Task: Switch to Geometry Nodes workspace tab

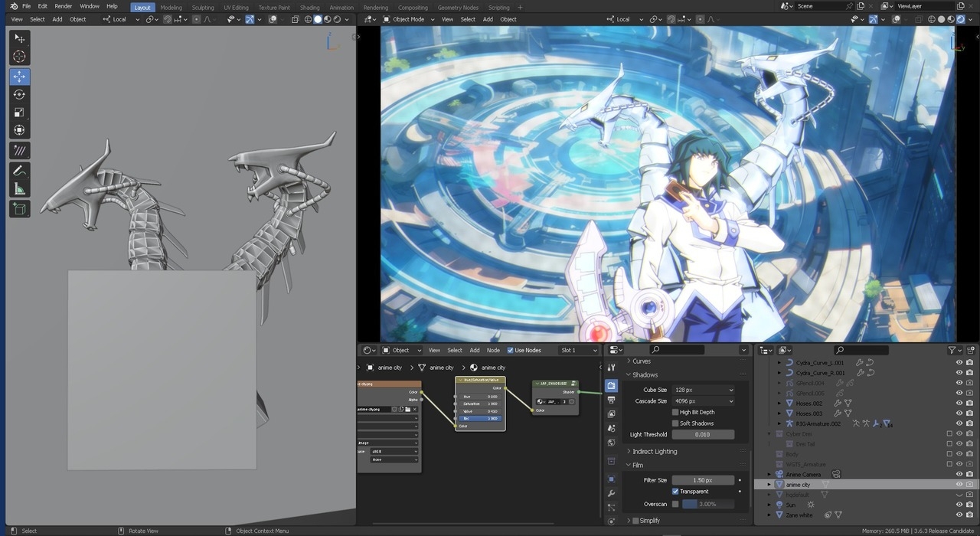Action: pyautogui.click(x=458, y=8)
